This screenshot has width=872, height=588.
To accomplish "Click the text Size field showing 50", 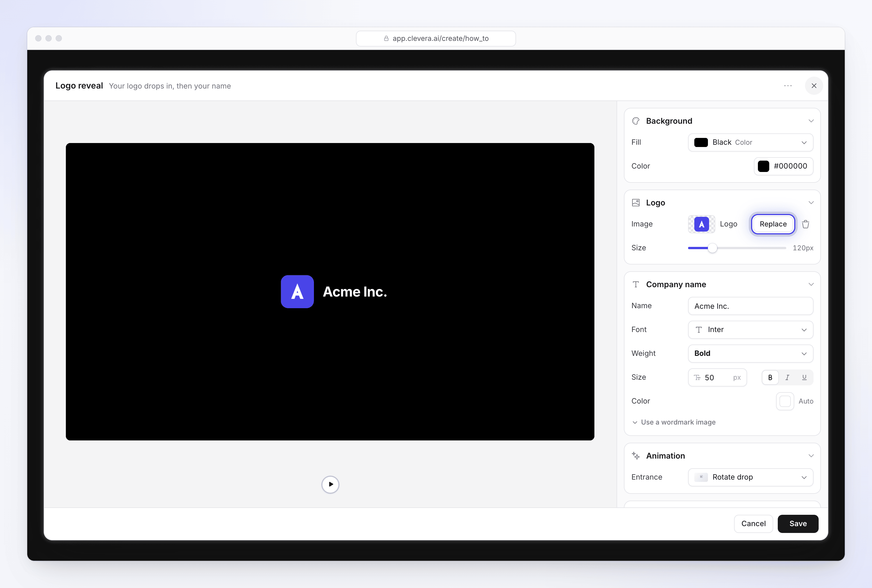I will [x=717, y=378].
